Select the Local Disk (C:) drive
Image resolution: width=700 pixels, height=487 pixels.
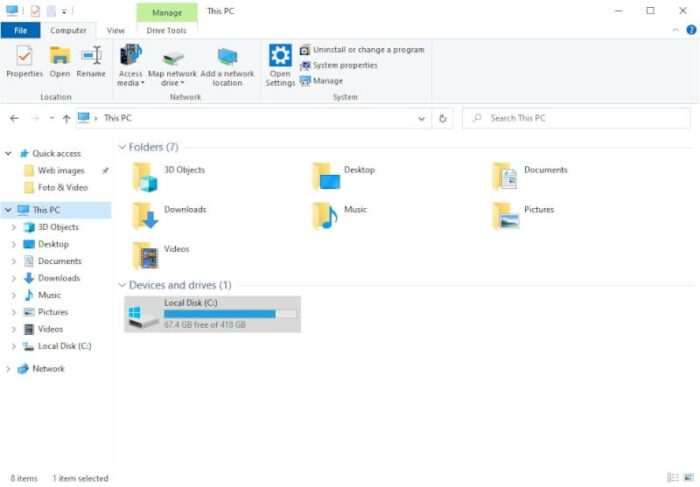pyautogui.click(x=212, y=314)
